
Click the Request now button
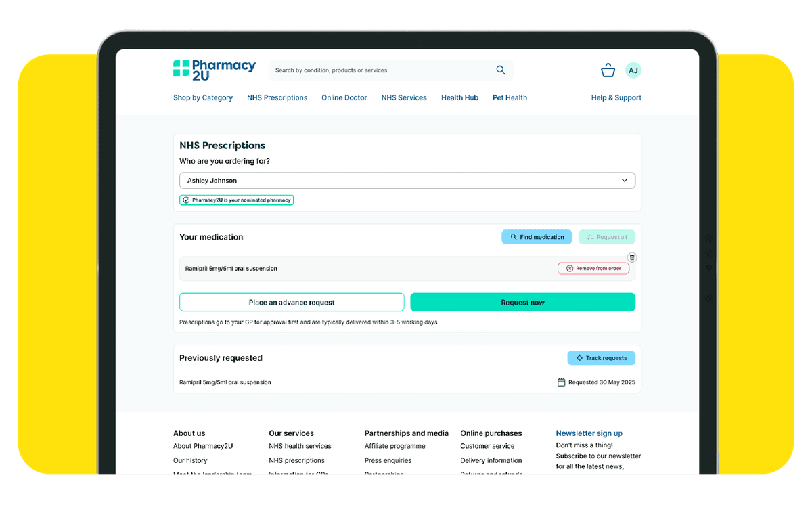(x=523, y=303)
